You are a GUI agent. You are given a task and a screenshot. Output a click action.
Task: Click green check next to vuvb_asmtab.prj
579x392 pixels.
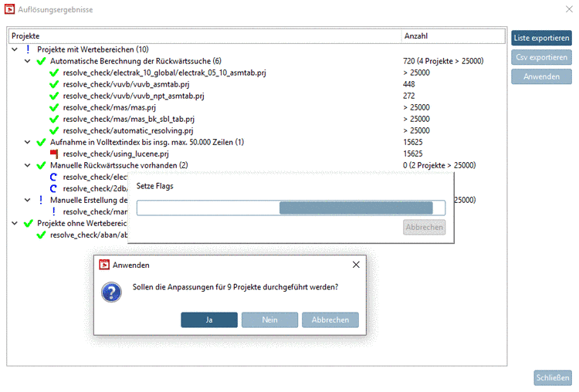(54, 85)
